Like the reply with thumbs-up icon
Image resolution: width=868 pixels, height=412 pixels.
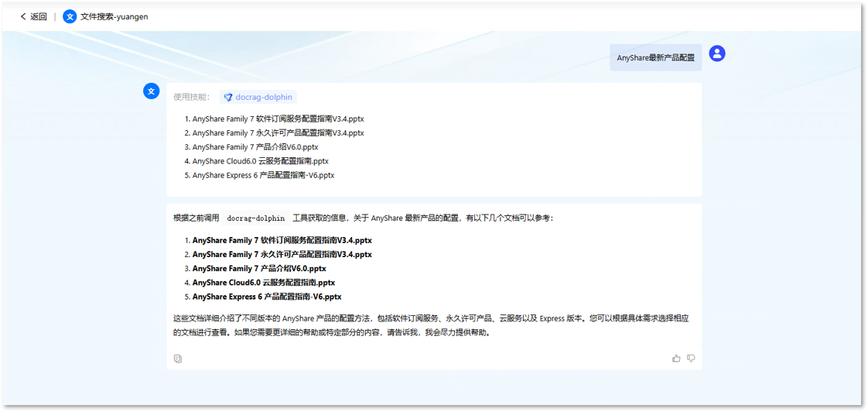pyautogui.click(x=676, y=359)
